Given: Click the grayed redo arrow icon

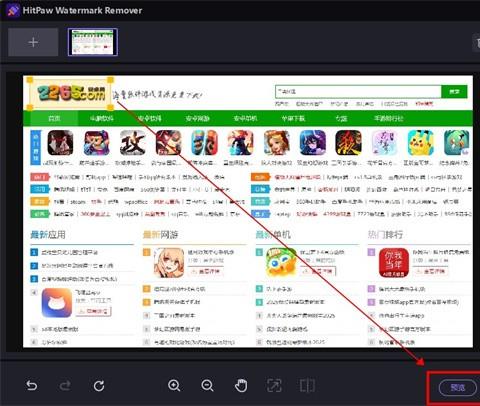Looking at the screenshot, I should point(65,386).
